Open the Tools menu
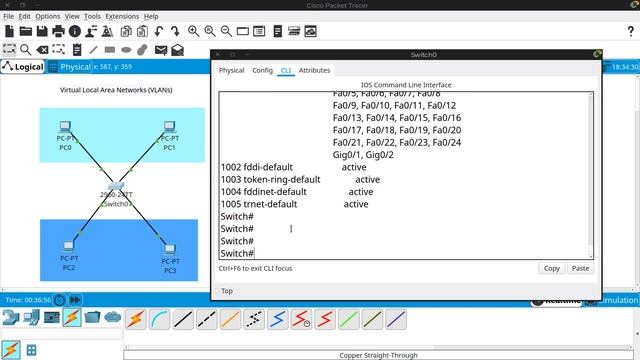640x360 pixels. point(92,16)
